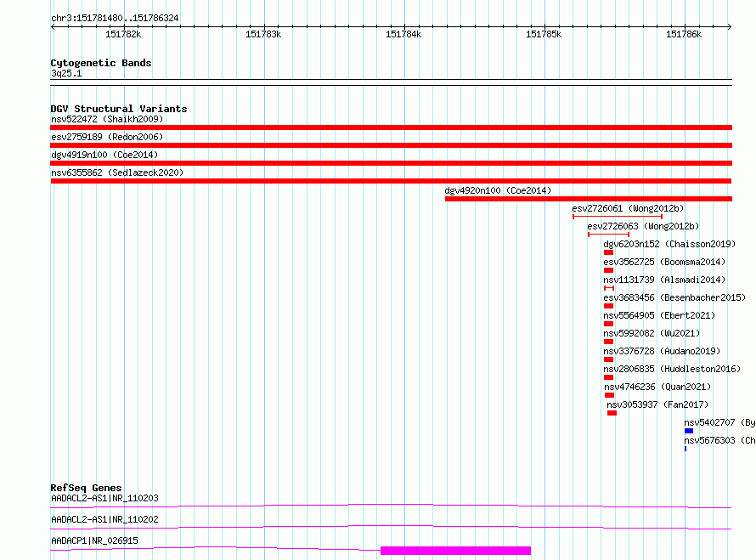Viewport: 756px width, 560px height.
Task: Click the thick magenta AADACP1 exon block
Action: pos(455,551)
